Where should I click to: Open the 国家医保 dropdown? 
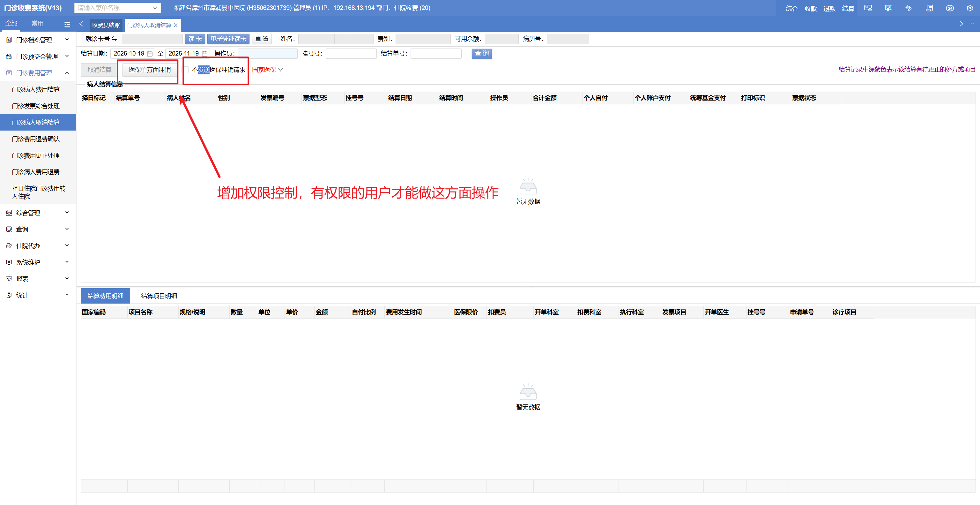pyautogui.click(x=268, y=70)
